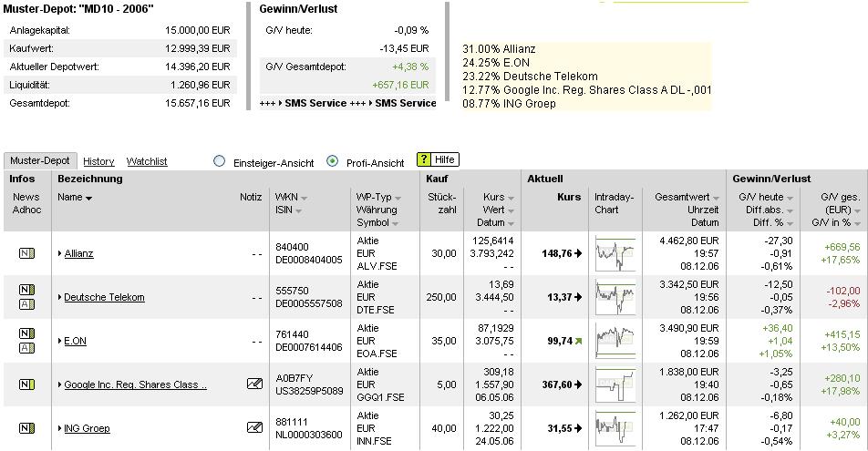Switch to History tab
Viewport: 868px width, 451px height.
98,161
